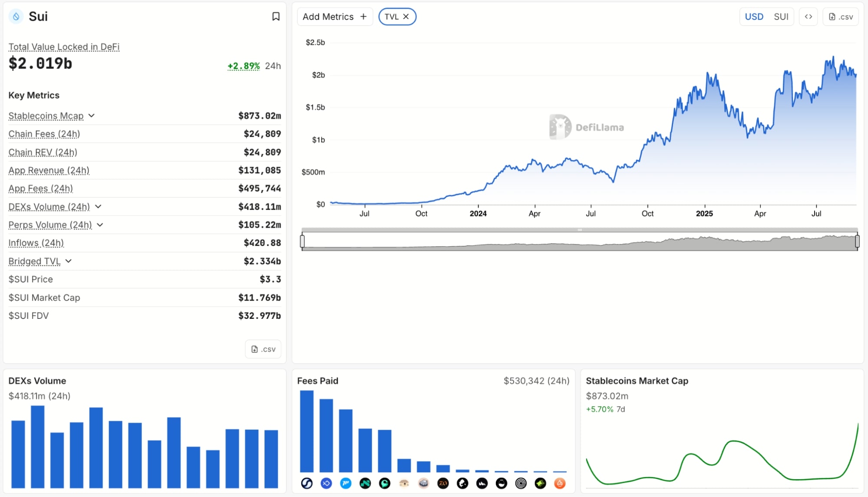Click the white seahorse protocol icon
868x497 pixels.
click(462, 483)
